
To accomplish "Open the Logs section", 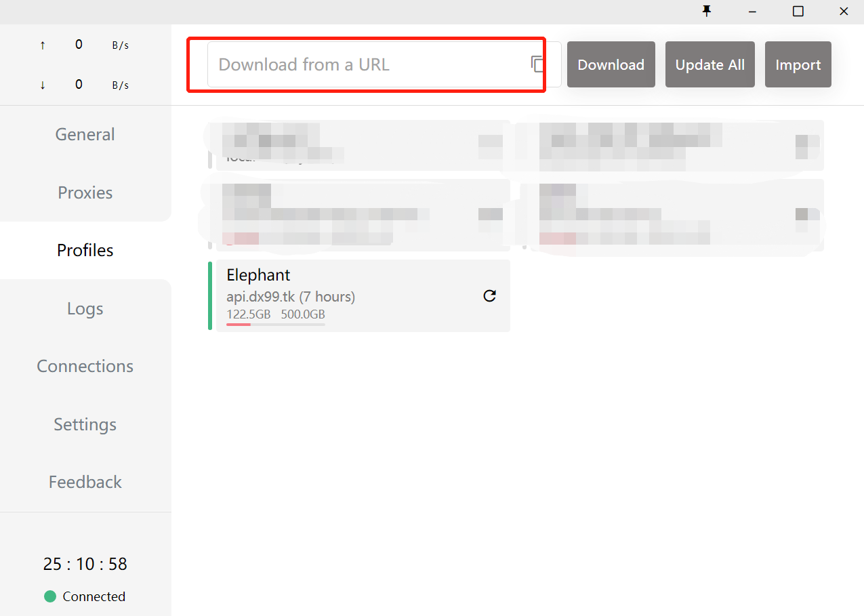I will point(85,308).
